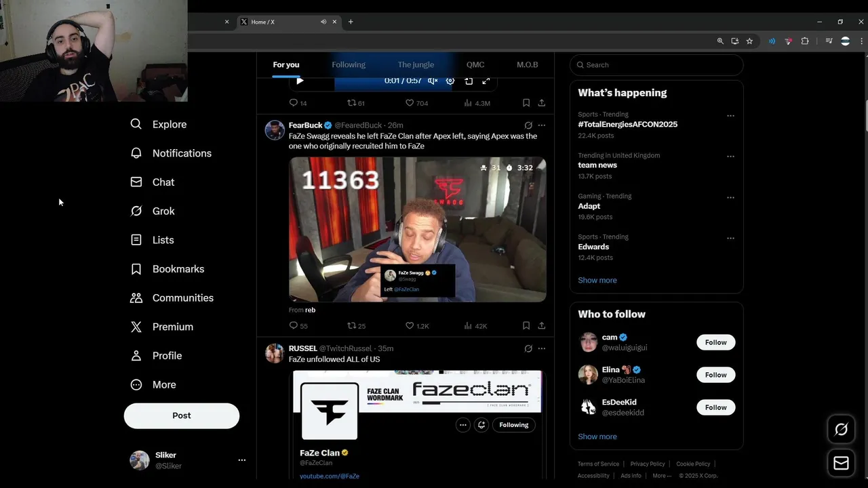Select the For you tab

tap(286, 64)
